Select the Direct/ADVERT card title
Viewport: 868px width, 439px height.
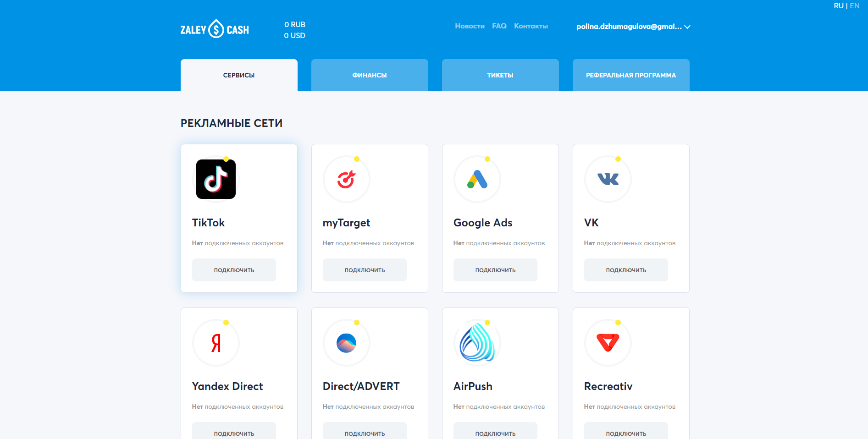[361, 386]
